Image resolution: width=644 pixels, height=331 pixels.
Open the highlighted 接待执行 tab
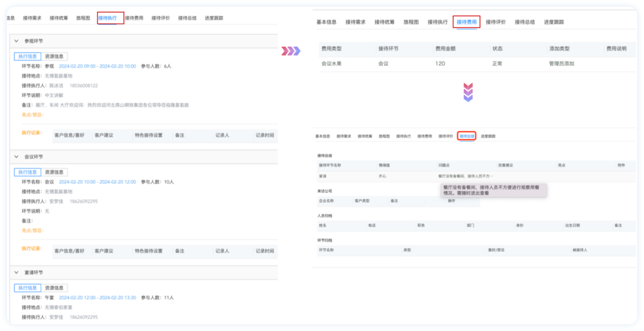tap(108, 18)
